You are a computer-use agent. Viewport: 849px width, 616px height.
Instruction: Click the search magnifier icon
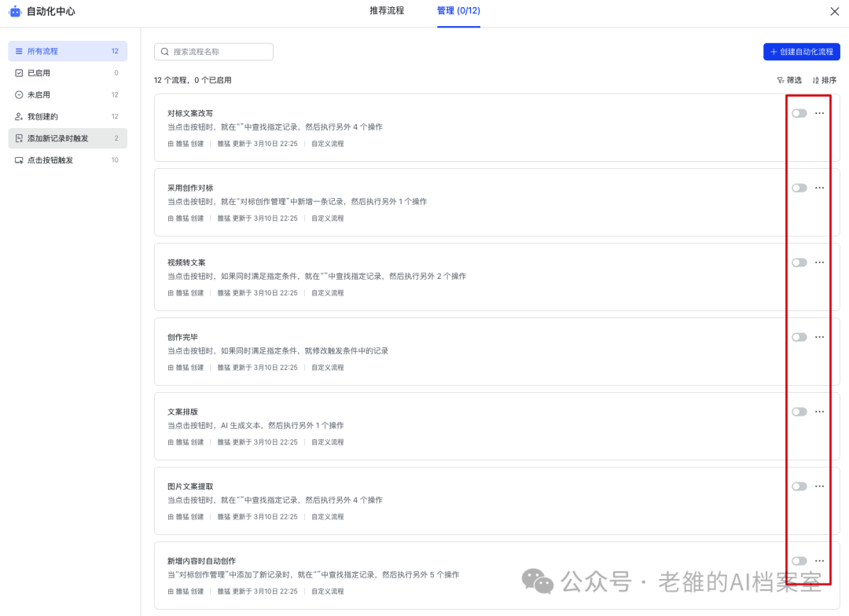click(x=165, y=52)
